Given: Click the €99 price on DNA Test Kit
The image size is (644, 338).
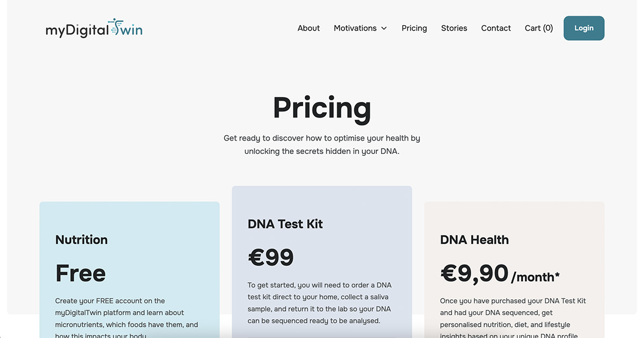Looking at the screenshot, I should [271, 258].
